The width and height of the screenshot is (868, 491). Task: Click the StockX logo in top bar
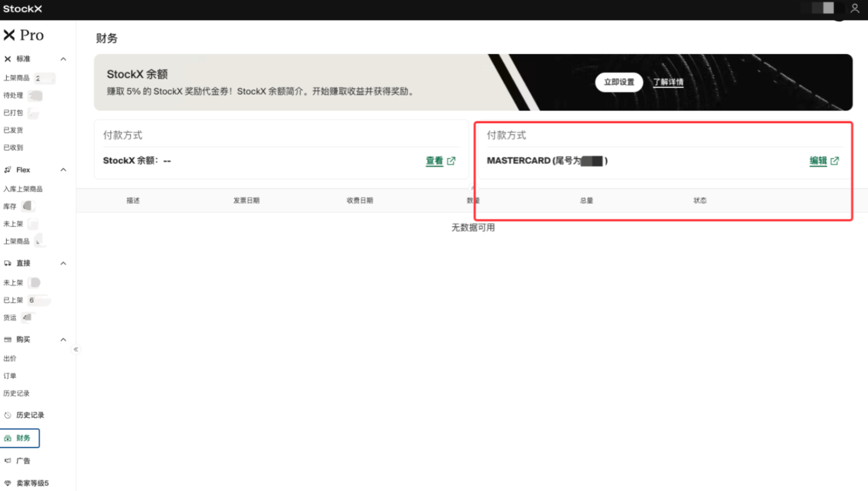click(x=22, y=9)
